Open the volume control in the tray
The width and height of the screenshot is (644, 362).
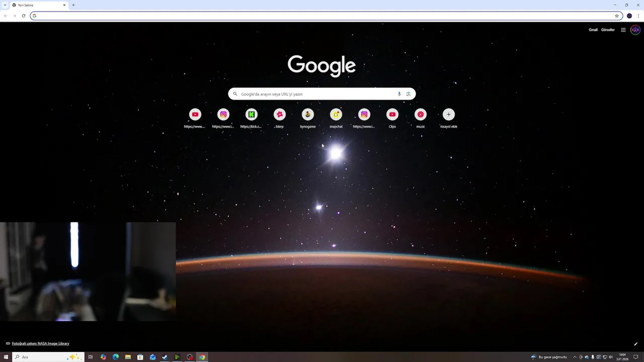click(x=610, y=357)
